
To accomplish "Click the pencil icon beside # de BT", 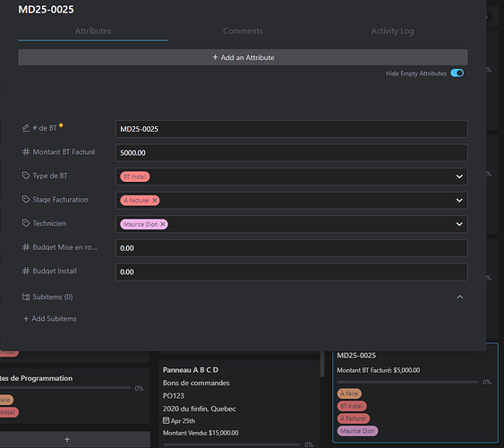I will pos(26,128).
